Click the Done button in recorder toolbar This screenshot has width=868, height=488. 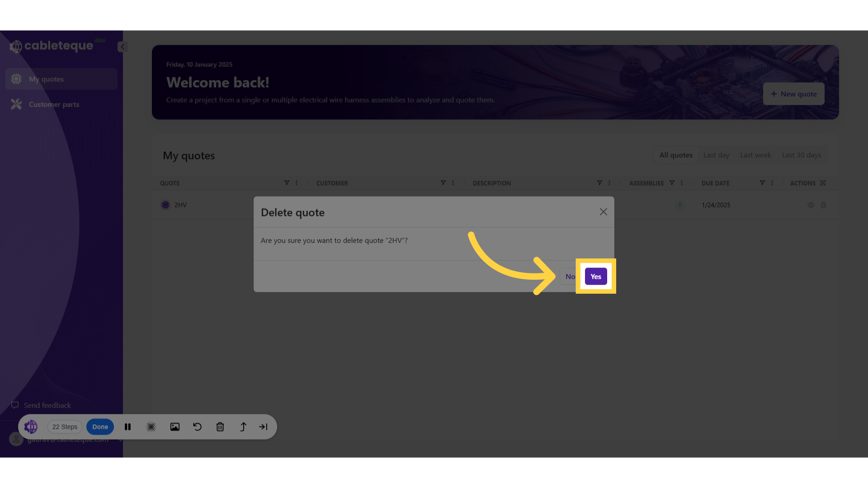(100, 427)
